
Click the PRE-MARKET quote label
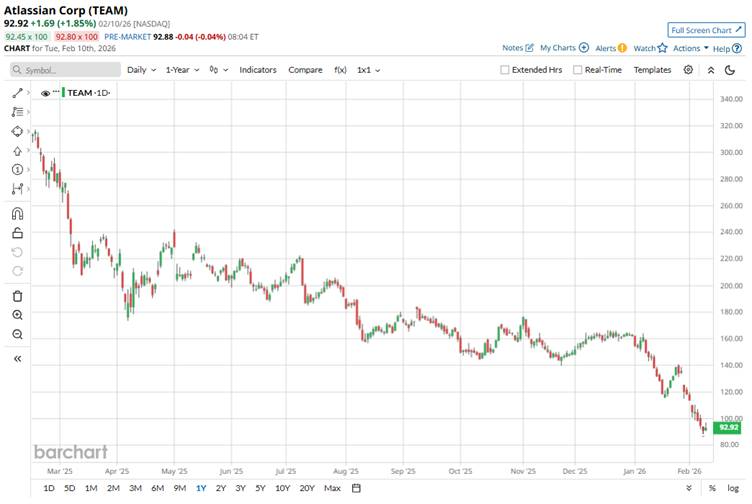coord(128,37)
